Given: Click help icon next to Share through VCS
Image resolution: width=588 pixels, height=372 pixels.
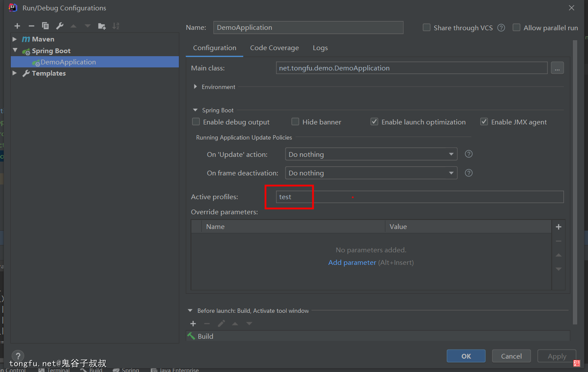Looking at the screenshot, I should pyautogui.click(x=501, y=28).
